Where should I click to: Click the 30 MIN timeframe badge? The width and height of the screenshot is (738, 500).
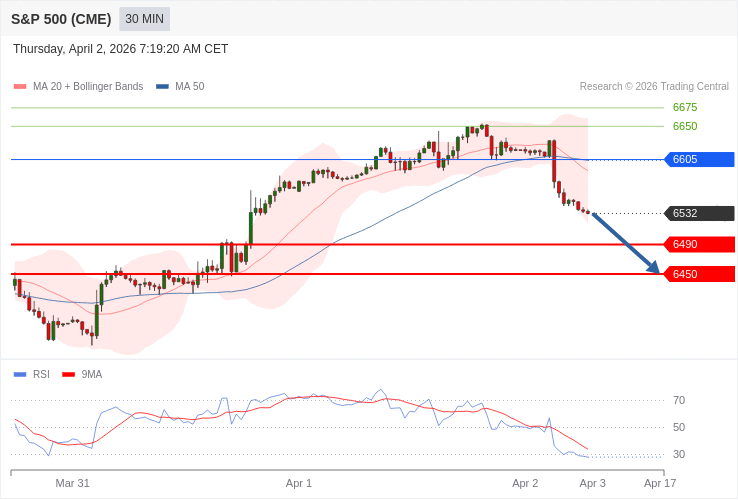144,19
